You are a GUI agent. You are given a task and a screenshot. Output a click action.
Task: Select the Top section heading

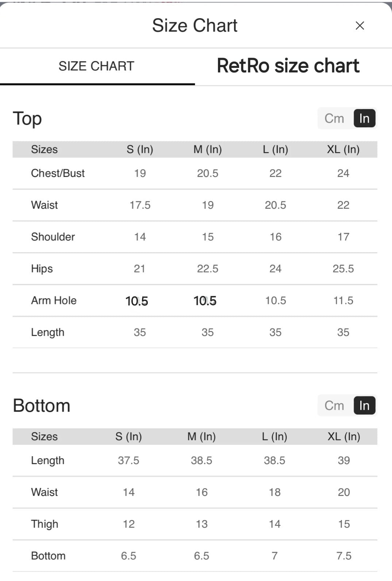click(x=27, y=119)
